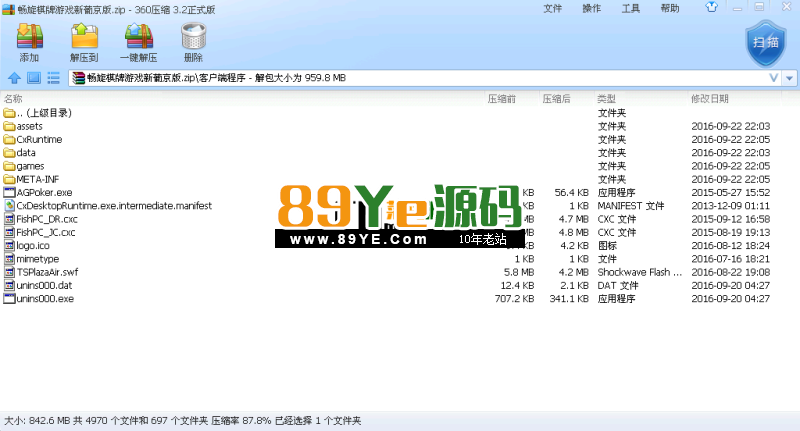Click the 341.1 KB compressed size cell
The height and width of the screenshot is (431, 800).
tap(569, 298)
